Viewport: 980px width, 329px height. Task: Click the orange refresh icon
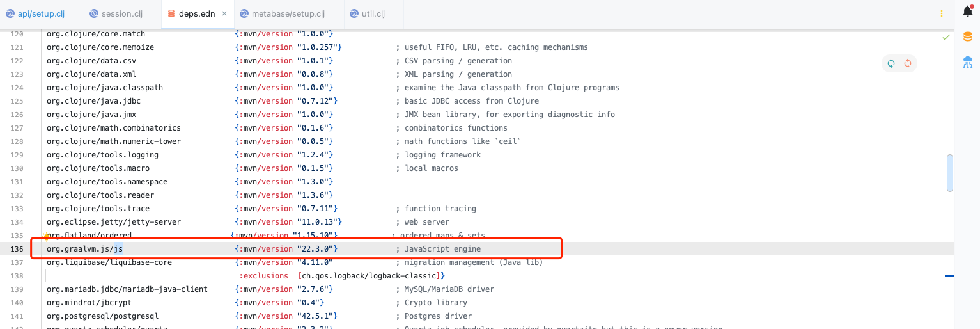(908, 63)
